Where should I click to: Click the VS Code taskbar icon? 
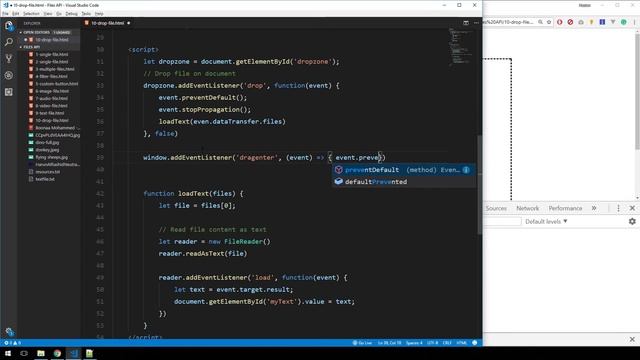(73, 353)
